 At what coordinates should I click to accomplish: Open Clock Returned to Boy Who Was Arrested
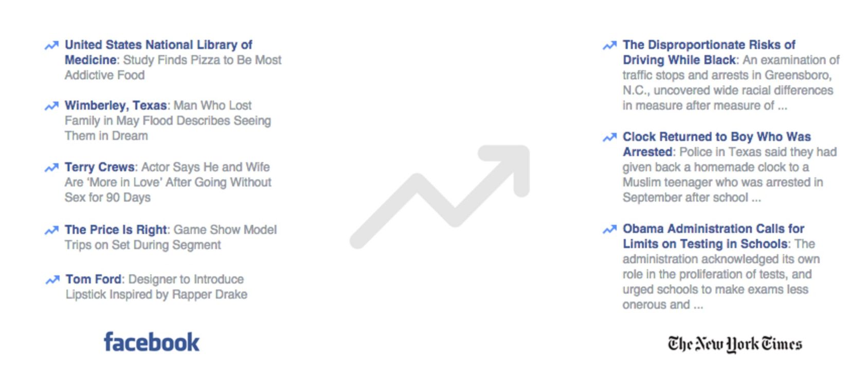717,144
